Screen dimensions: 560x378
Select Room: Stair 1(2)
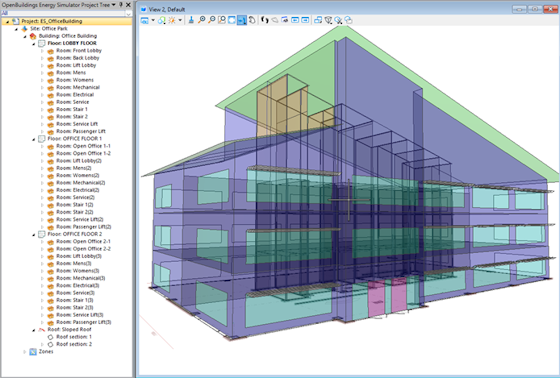tap(75, 205)
